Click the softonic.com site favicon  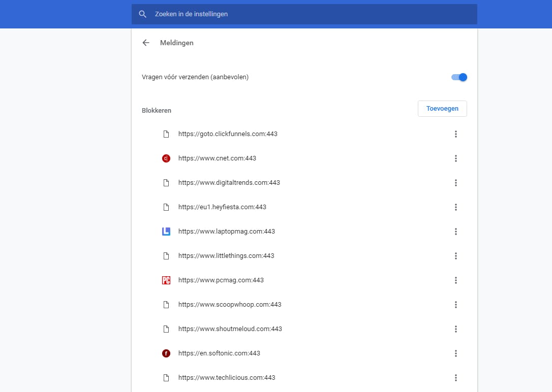[x=166, y=353]
